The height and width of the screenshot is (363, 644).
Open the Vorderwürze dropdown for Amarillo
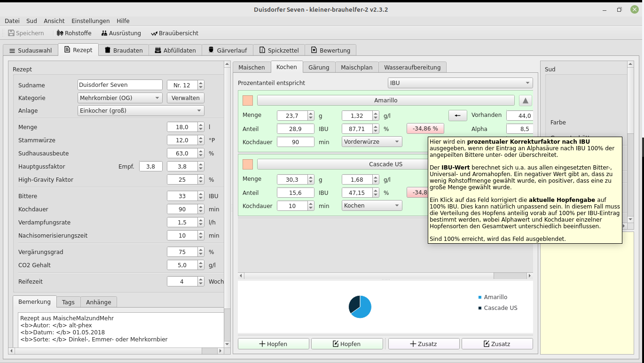click(371, 142)
